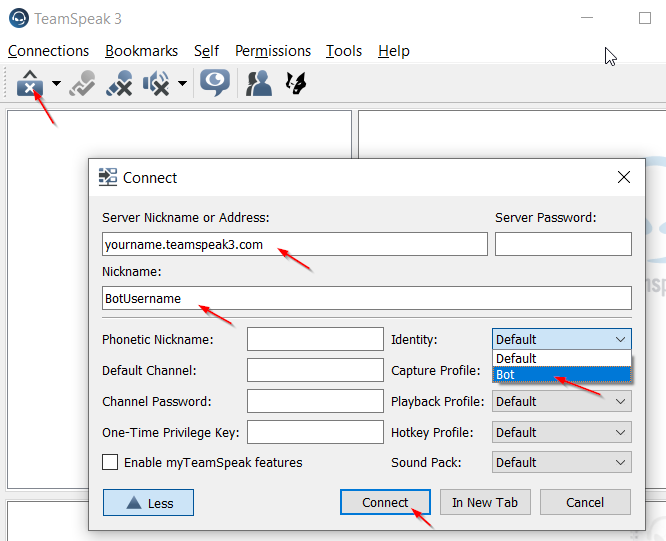
Task: Open the Tools menu
Action: coord(344,51)
